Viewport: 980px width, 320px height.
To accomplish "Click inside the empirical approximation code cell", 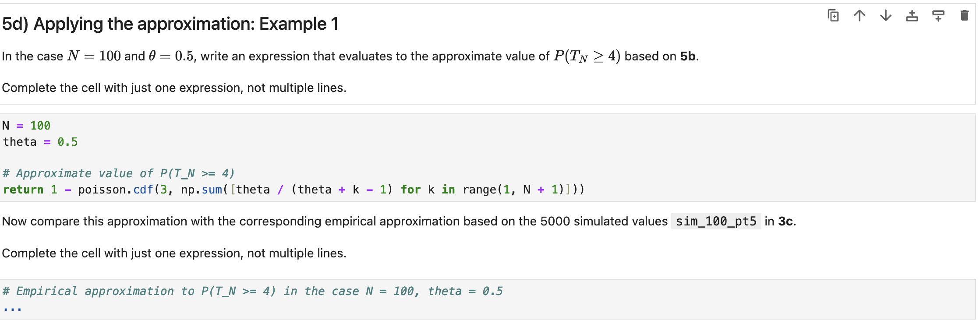I will [x=263, y=300].
